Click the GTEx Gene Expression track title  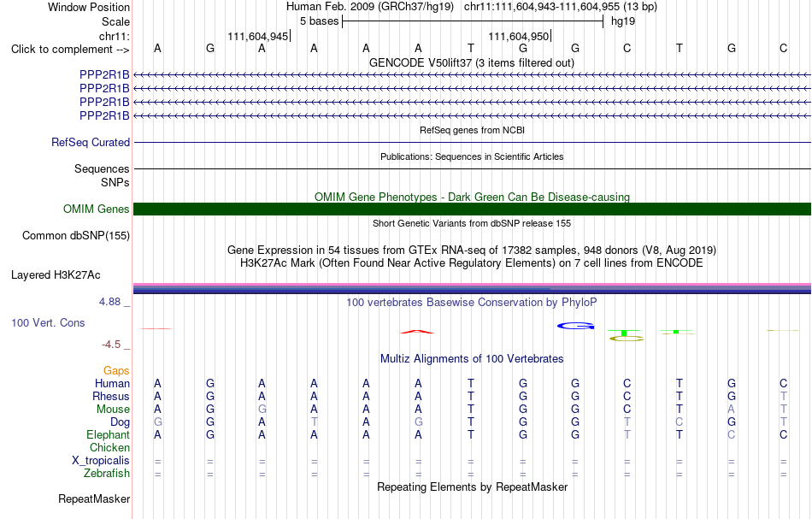[x=472, y=251]
